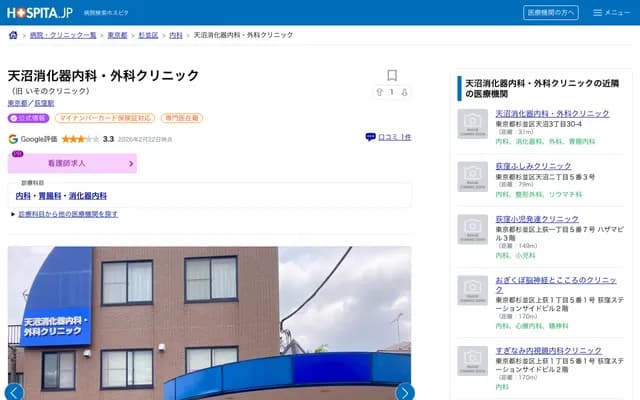Click address 東京都杉並区天沼二丁目５番３号

tap(545, 177)
